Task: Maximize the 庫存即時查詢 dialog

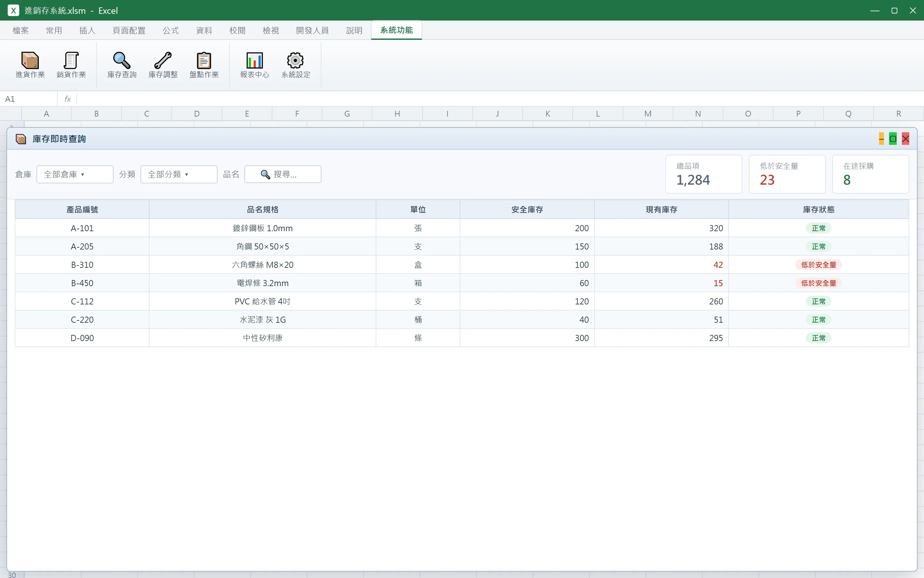Action: (x=893, y=139)
